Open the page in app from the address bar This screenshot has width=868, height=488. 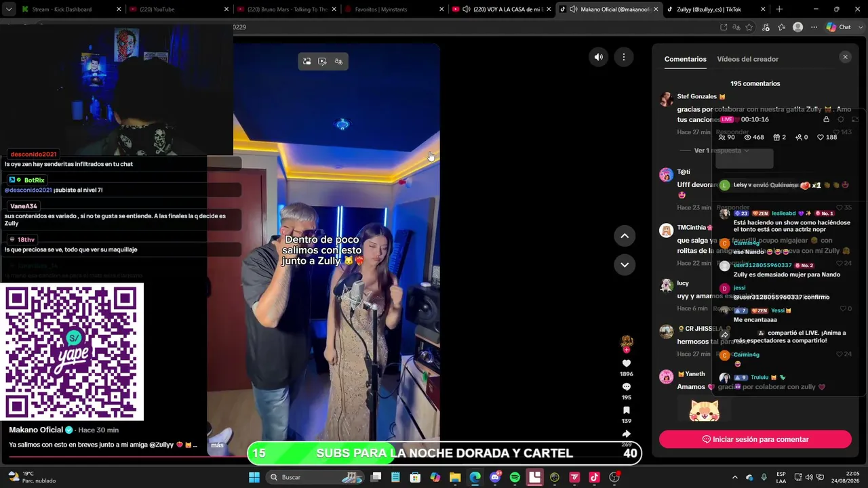coord(724,27)
